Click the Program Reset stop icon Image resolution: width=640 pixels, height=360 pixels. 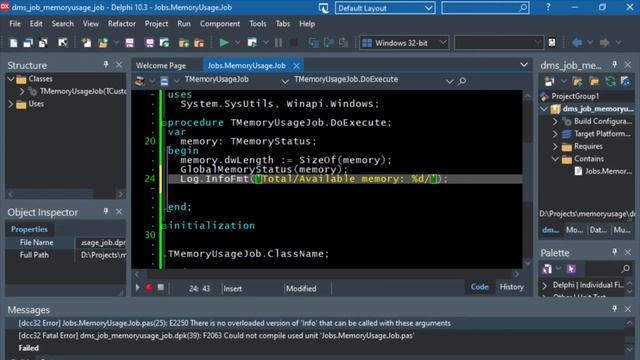pos(293,42)
